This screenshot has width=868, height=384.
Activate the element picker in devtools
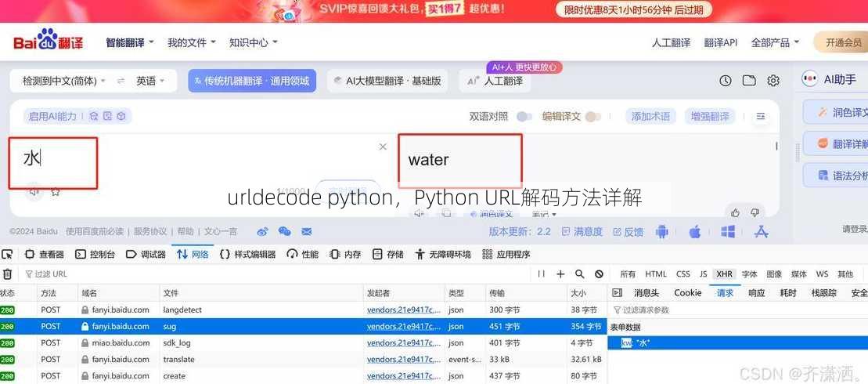(6, 255)
